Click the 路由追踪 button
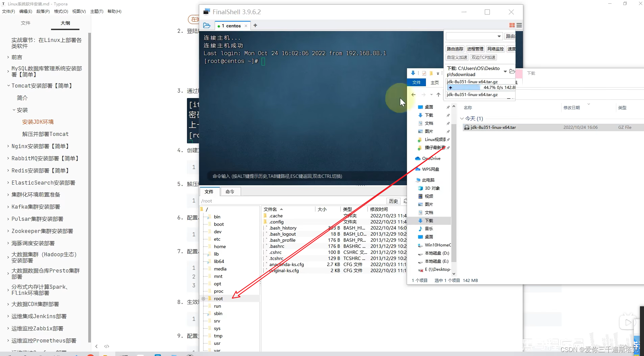This screenshot has width=644, height=356. tap(455, 49)
